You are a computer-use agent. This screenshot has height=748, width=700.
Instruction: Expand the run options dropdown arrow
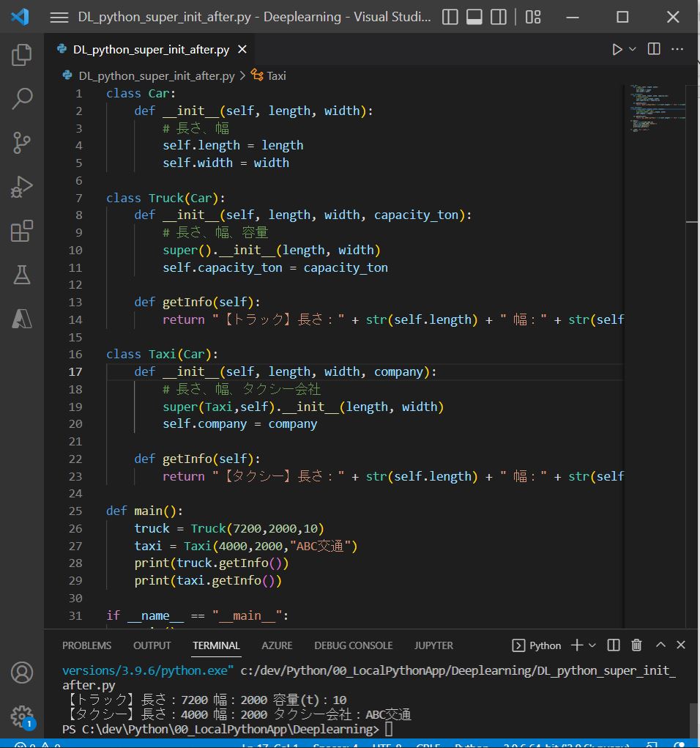633,49
